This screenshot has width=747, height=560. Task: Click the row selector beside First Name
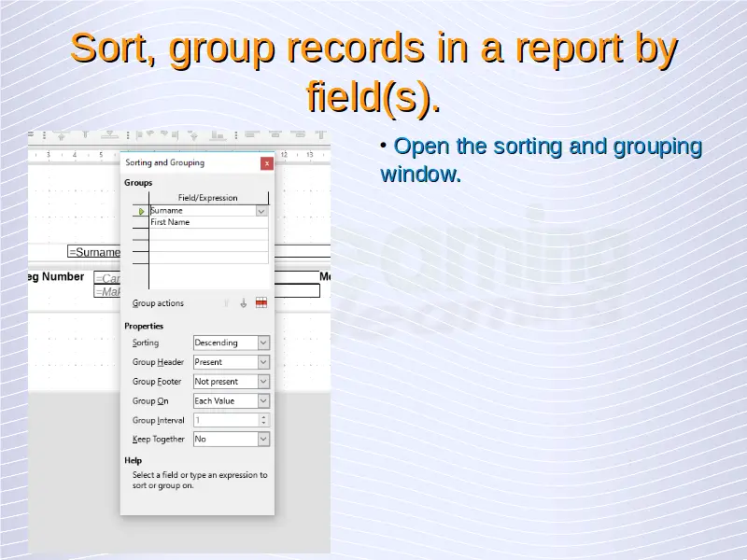tap(141, 222)
